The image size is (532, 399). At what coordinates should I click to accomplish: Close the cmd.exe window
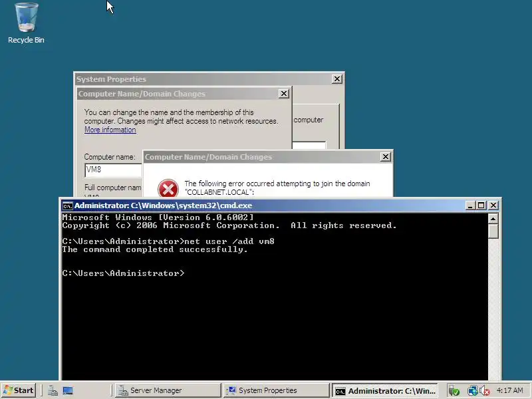coord(493,205)
